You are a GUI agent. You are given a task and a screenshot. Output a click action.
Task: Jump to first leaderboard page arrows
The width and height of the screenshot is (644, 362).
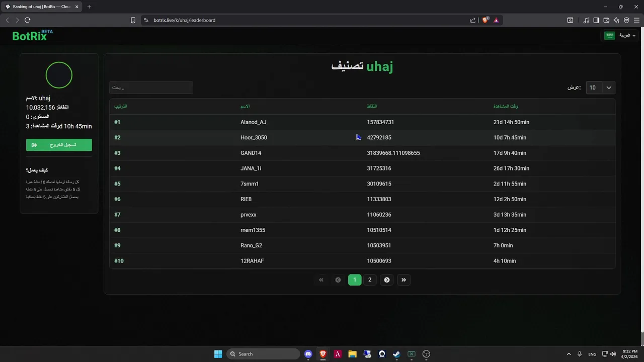pos(321,280)
